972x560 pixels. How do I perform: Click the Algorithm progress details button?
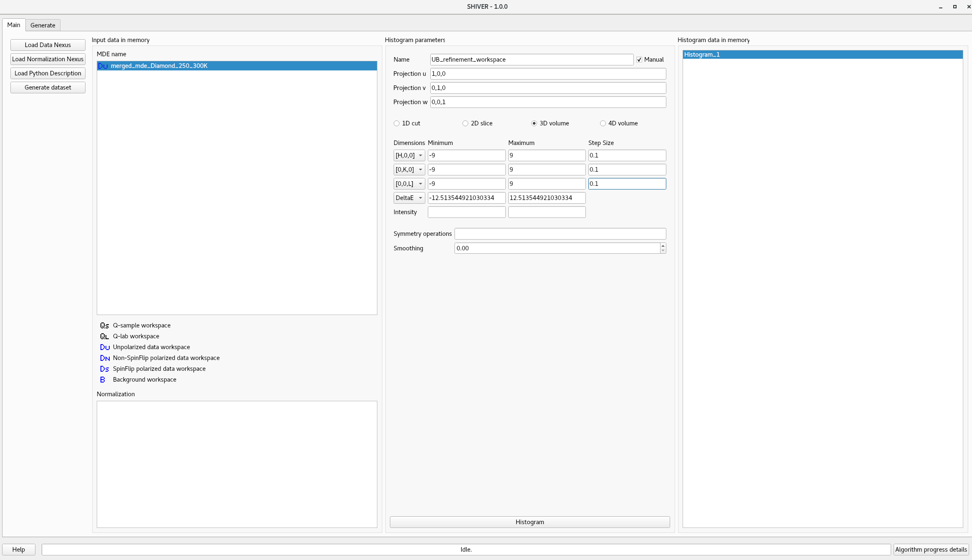click(931, 549)
